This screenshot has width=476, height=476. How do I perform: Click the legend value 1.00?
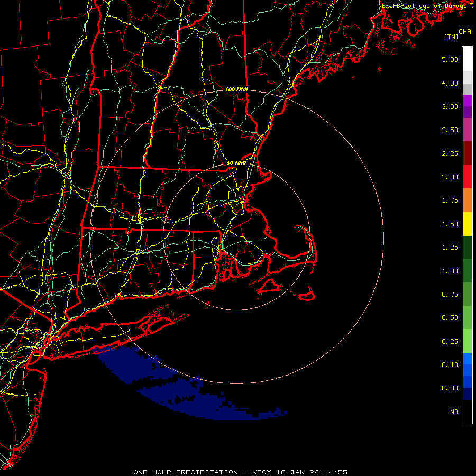pos(450,271)
